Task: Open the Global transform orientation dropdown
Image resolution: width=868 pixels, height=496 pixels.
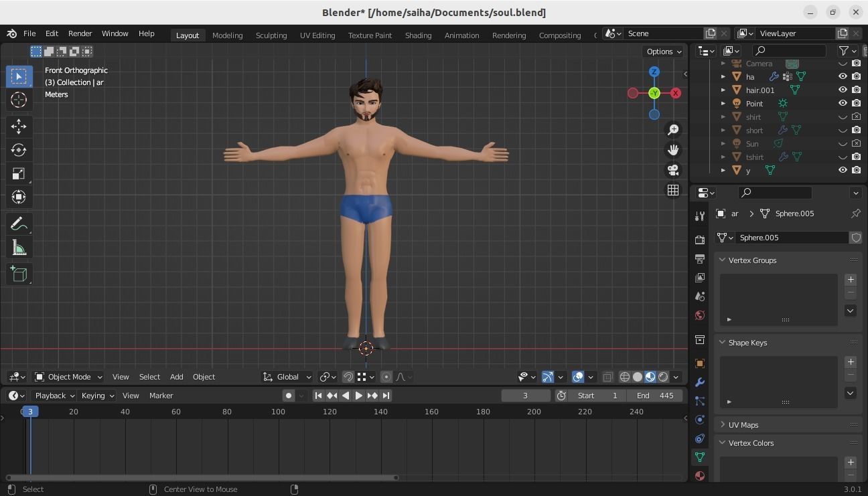Action: click(287, 377)
